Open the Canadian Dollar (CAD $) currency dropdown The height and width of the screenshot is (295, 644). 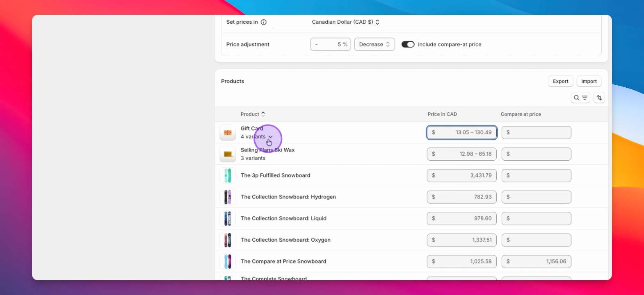pos(345,22)
